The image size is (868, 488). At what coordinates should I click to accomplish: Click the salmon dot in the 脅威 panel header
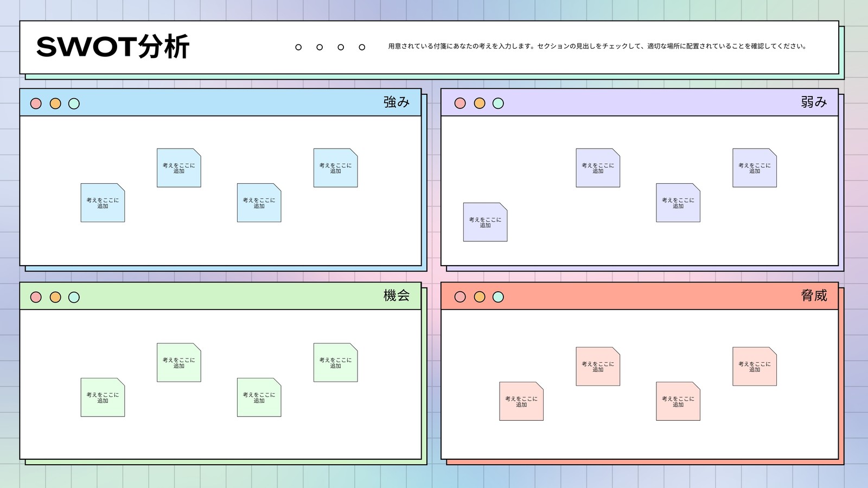(460, 297)
